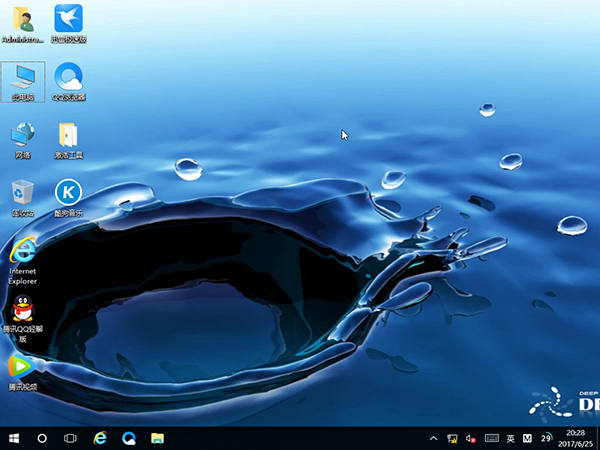
Task: Expand the hidden system tray icons chevron
Action: [x=433, y=438]
